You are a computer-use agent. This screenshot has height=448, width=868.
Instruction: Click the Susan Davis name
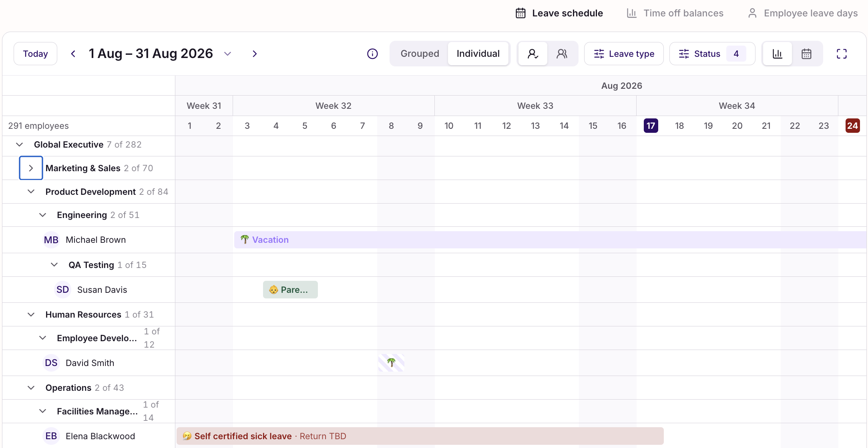[x=102, y=290]
